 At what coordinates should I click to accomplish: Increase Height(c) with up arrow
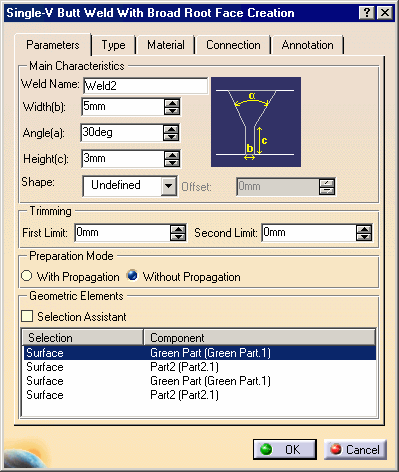(172, 155)
